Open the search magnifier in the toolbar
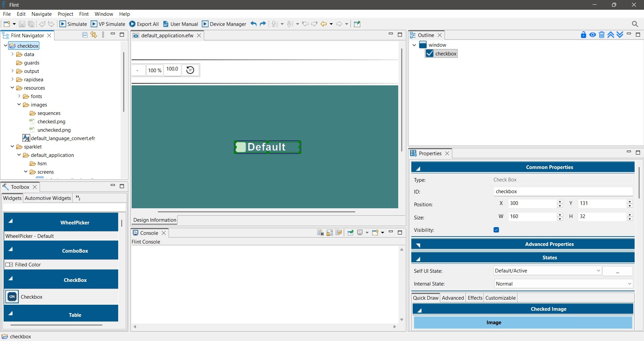 coord(635,24)
